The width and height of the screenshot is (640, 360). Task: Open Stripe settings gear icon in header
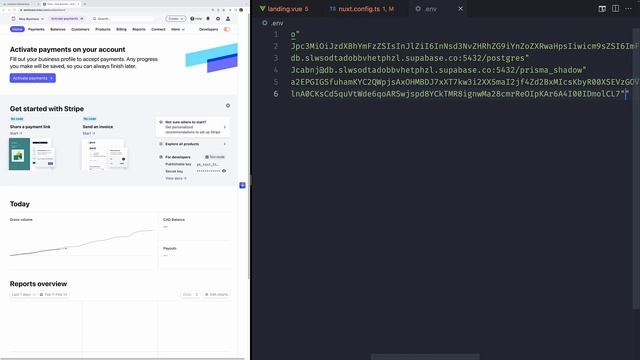[x=218, y=19]
